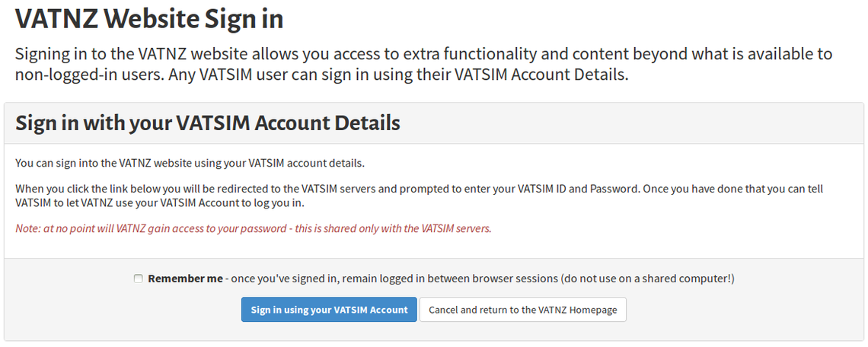Screen dimensions: 868x347
Task: Click the bold "Remember me" label
Action: (x=185, y=279)
